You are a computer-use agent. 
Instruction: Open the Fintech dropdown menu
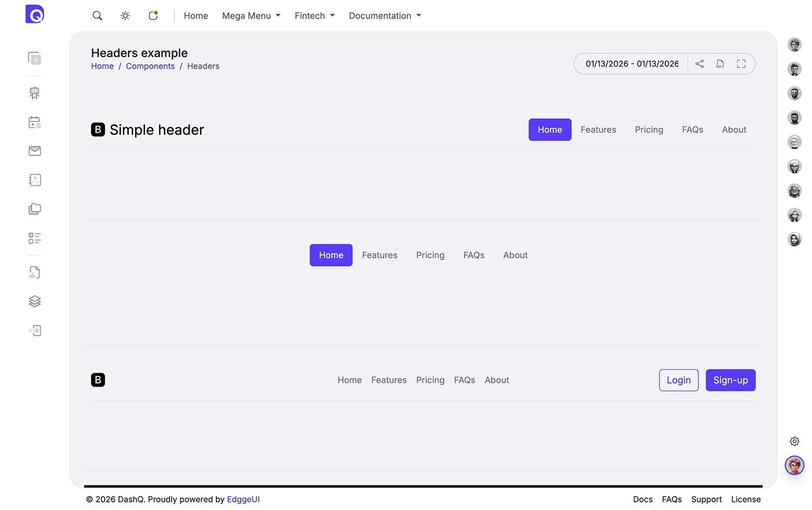[314, 16]
